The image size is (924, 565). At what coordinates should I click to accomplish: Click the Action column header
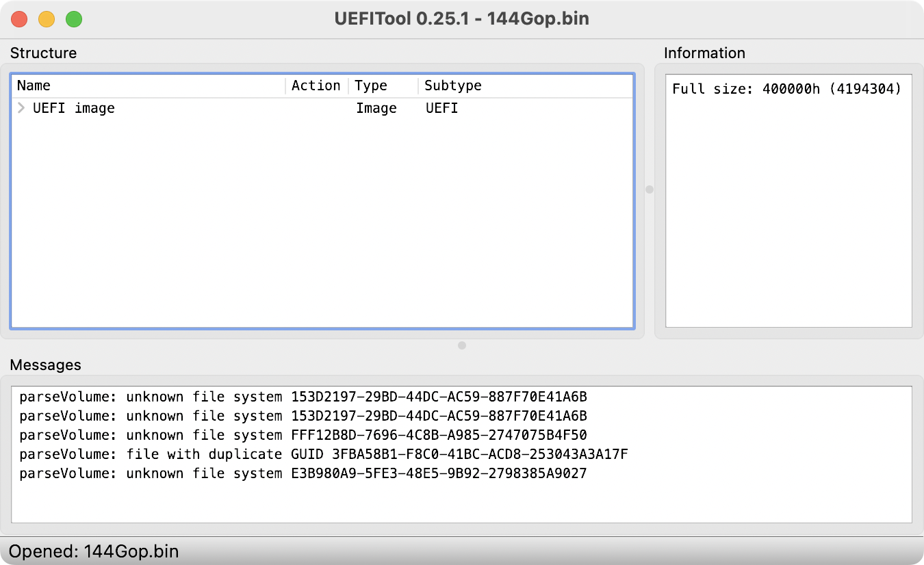tap(316, 86)
